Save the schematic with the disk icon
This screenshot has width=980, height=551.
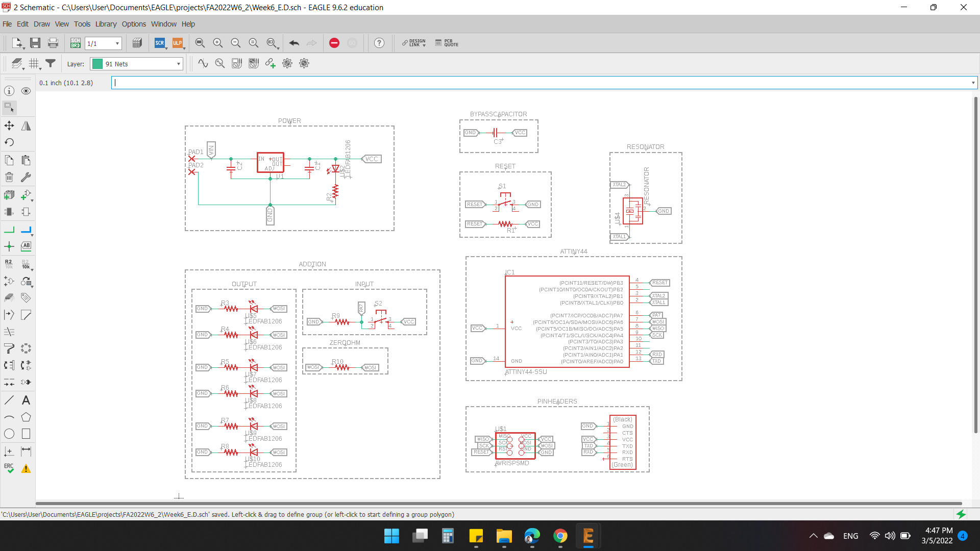pyautogui.click(x=35, y=43)
